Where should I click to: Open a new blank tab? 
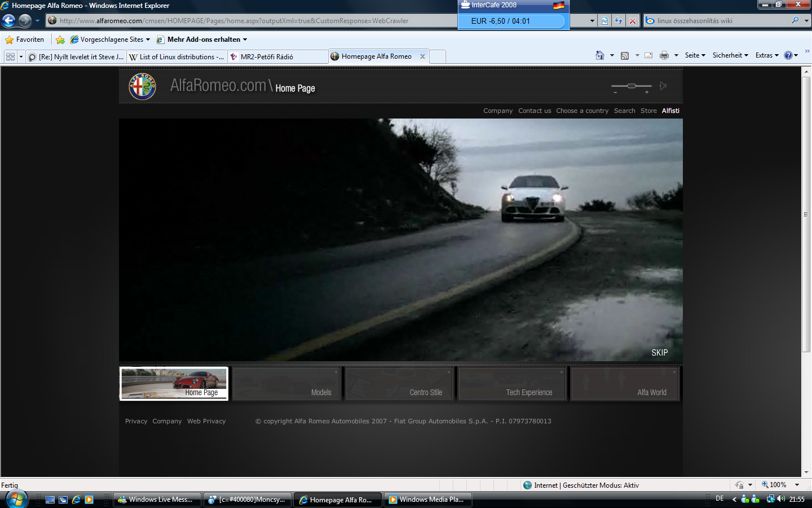click(x=438, y=56)
